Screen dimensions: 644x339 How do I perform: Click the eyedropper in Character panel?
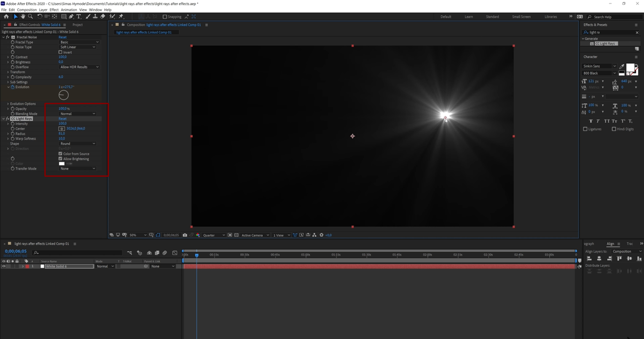(622, 66)
